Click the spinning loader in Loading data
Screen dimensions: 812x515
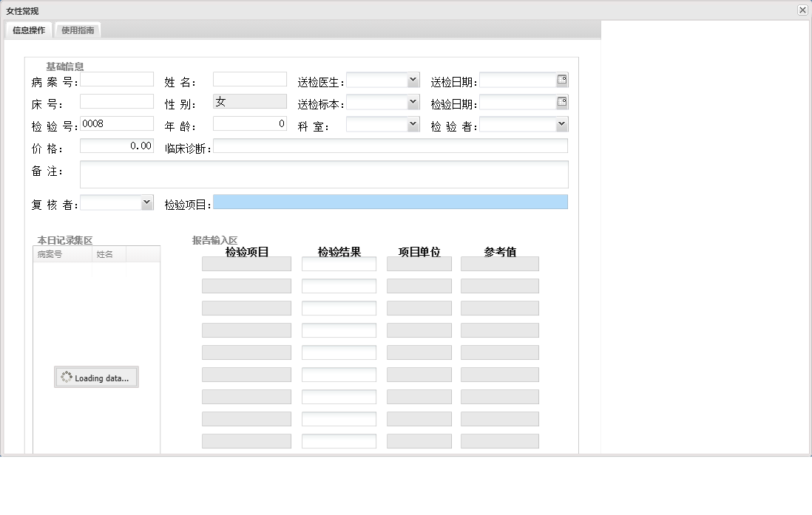[x=66, y=377]
